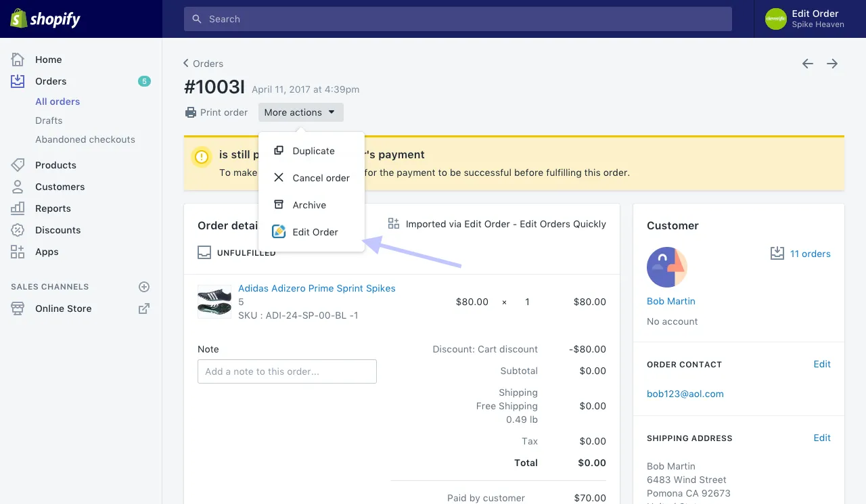866x504 pixels.
Task: Edit the order contact
Action: [x=822, y=364]
